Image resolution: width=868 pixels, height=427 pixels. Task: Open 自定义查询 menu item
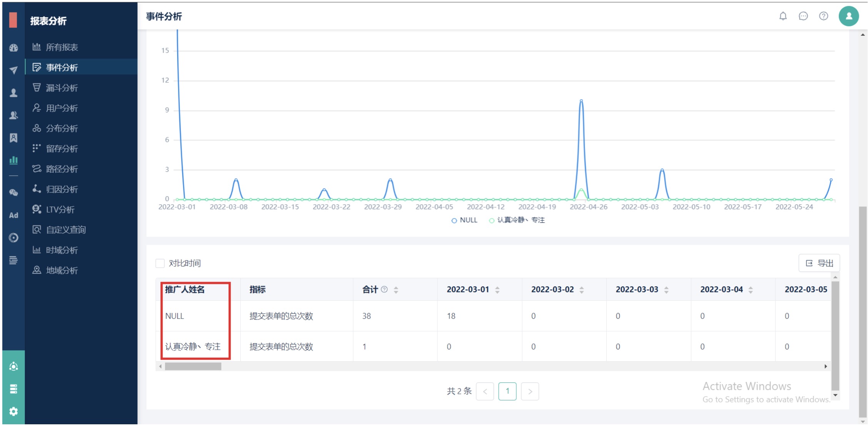pos(81,230)
